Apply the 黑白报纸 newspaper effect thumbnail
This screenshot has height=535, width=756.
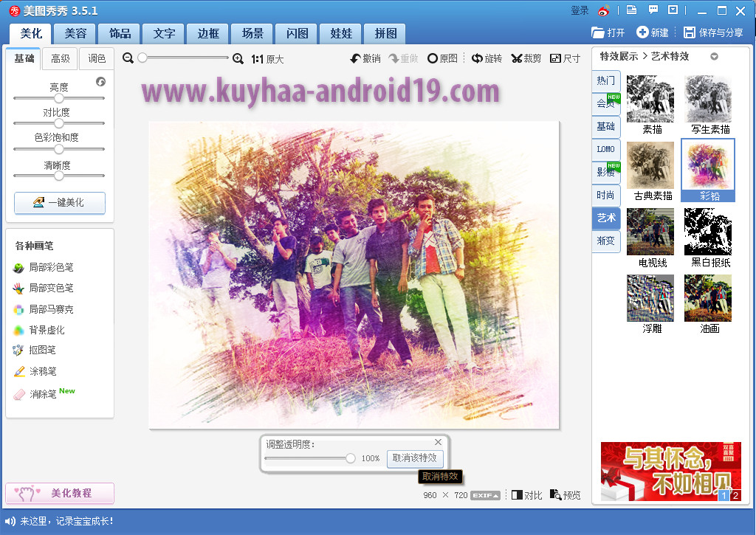[x=708, y=232]
